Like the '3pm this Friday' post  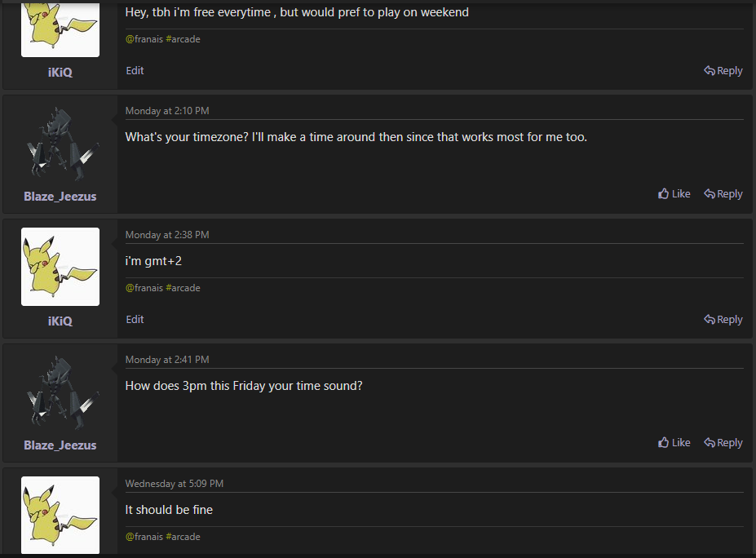(x=674, y=443)
